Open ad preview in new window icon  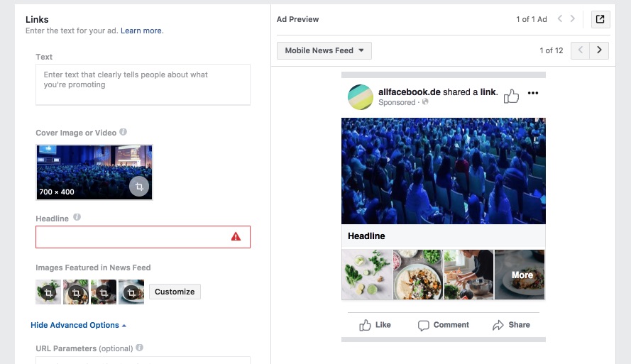(600, 19)
